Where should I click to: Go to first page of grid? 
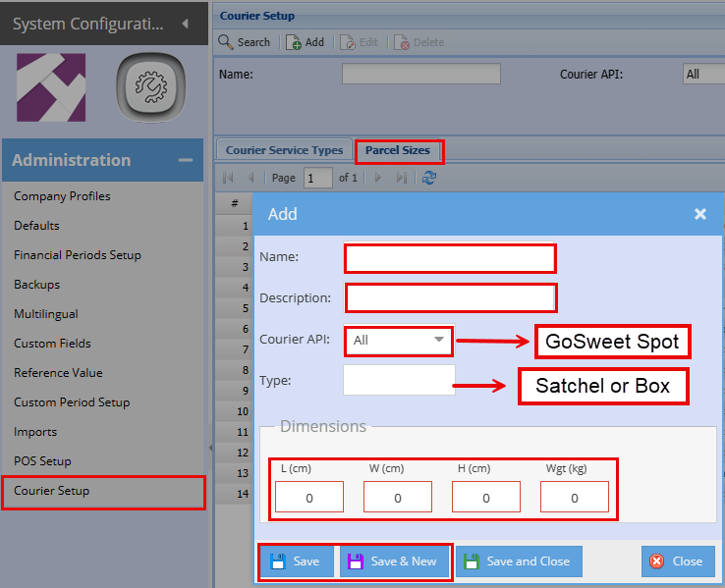228,178
